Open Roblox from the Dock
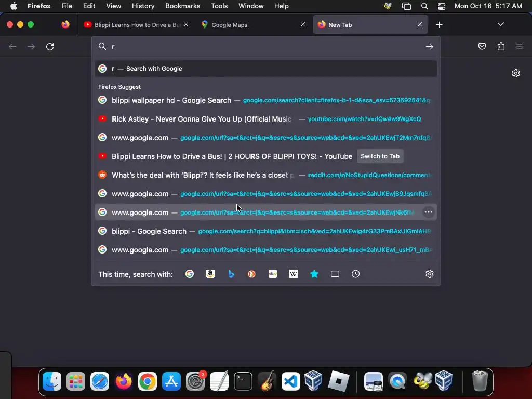532x399 pixels. click(339, 381)
